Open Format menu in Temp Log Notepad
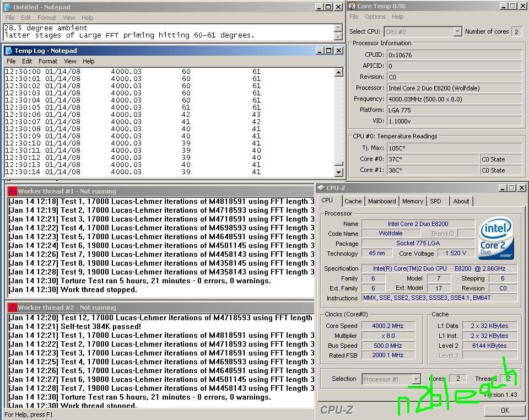The width and height of the screenshot is (529, 420). [48, 61]
